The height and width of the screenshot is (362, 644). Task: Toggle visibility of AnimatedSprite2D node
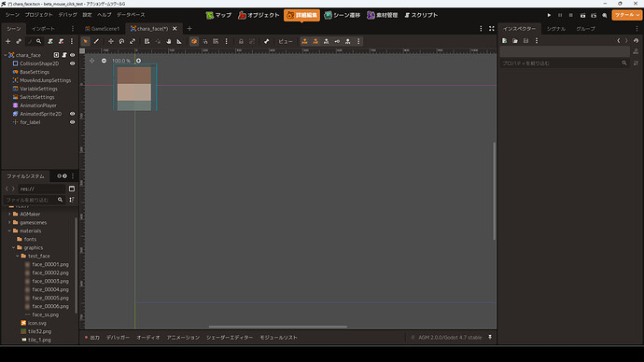point(72,114)
